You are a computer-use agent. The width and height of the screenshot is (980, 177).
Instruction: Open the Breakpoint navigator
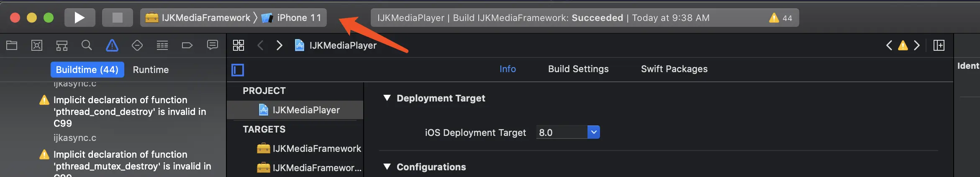tap(187, 45)
